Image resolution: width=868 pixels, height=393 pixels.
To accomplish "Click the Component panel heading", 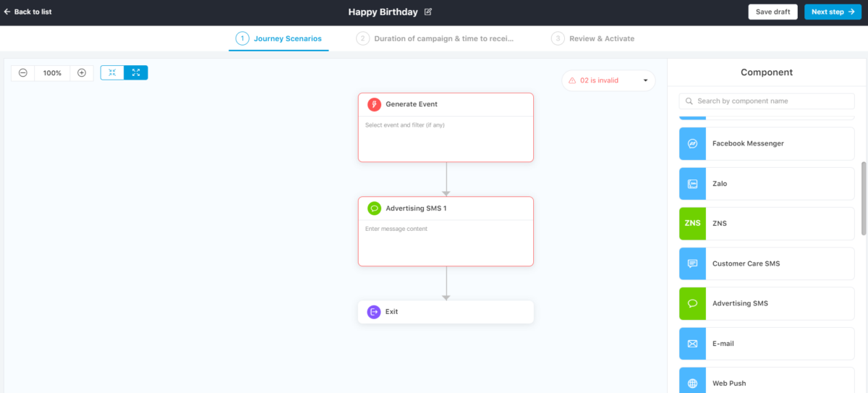I will (x=767, y=72).
